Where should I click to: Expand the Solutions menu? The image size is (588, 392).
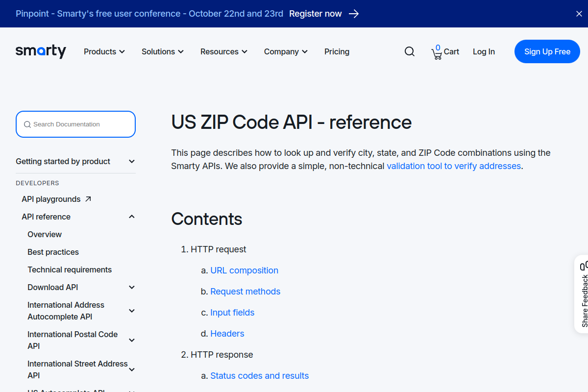coord(163,51)
